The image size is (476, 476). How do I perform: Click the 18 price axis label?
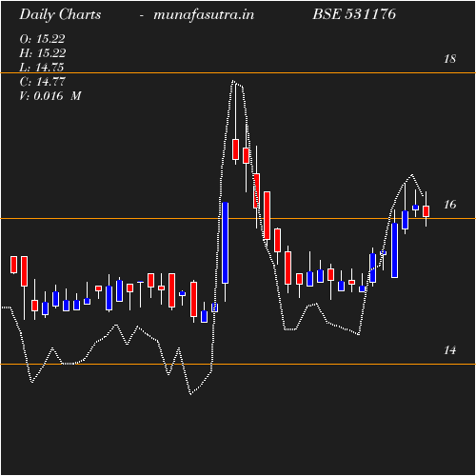449,59
